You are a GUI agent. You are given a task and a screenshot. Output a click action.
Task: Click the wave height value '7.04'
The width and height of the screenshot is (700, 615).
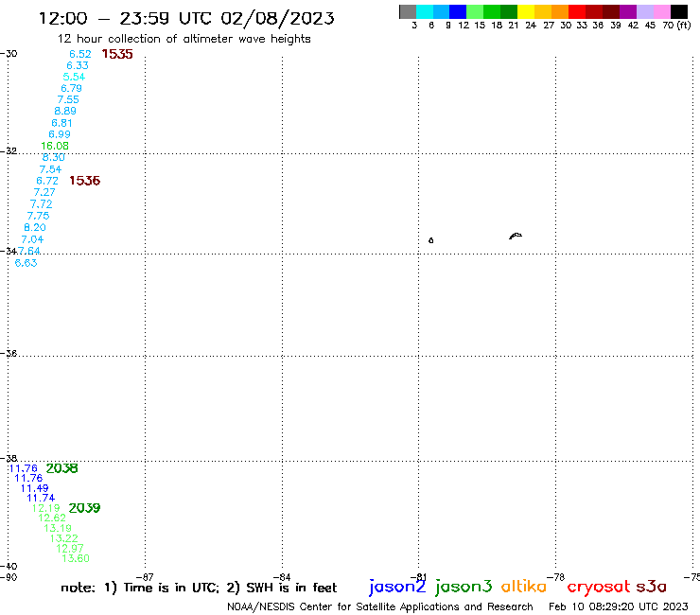tap(32, 239)
